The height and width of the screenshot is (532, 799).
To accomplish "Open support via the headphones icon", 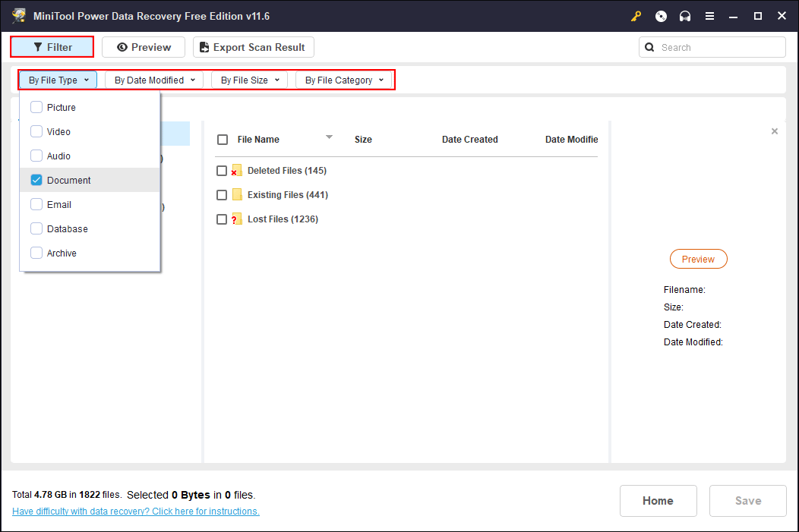I will click(685, 16).
